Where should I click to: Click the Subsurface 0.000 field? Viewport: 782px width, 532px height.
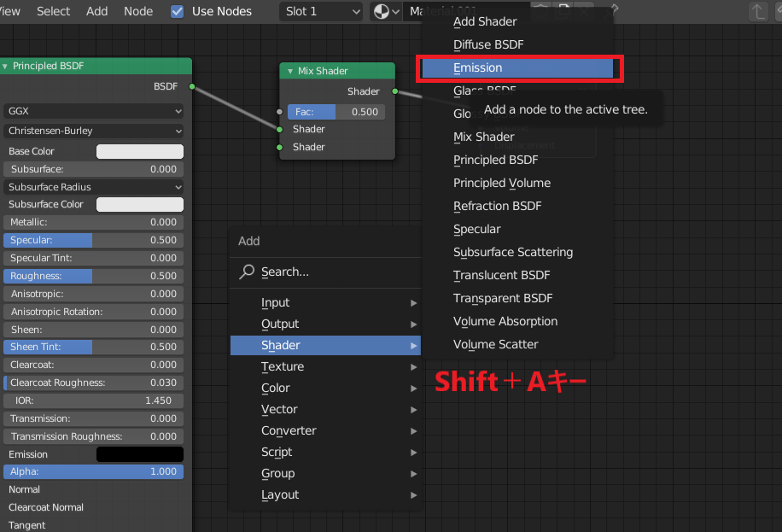pyautogui.click(x=94, y=169)
